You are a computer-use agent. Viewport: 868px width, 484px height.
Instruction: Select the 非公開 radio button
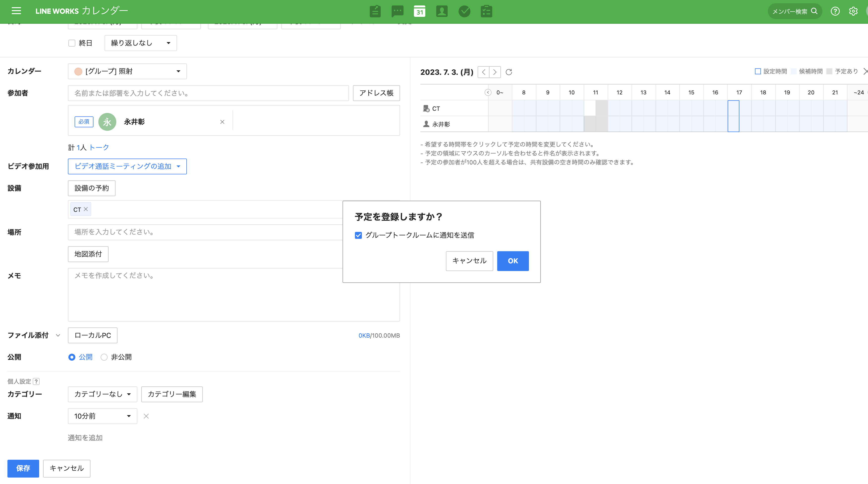click(x=104, y=357)
